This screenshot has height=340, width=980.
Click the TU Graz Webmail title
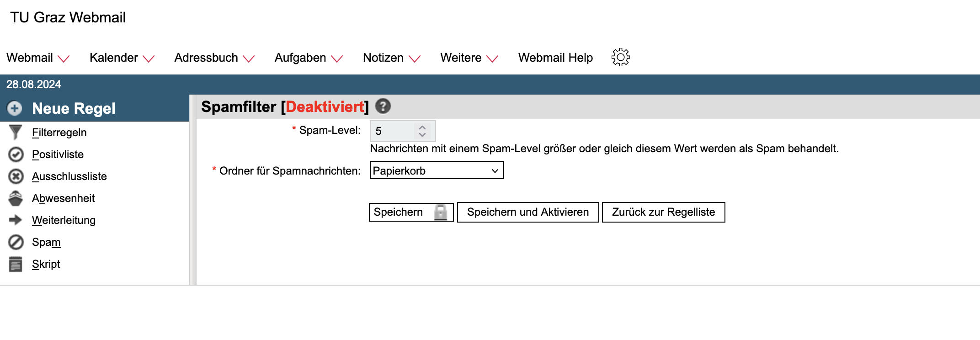pos(68,17)
